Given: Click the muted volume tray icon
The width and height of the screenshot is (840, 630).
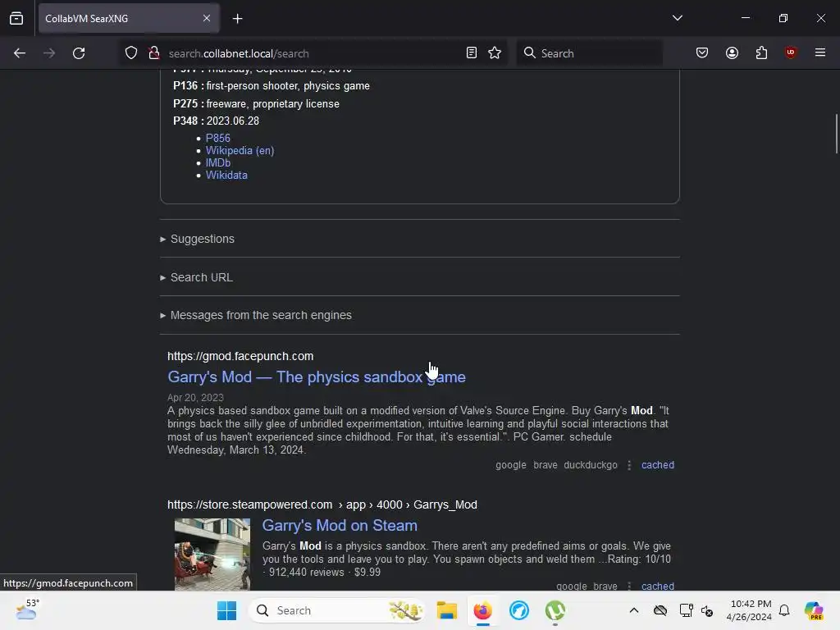Looking at the screenshot, I should pos(707,610).
